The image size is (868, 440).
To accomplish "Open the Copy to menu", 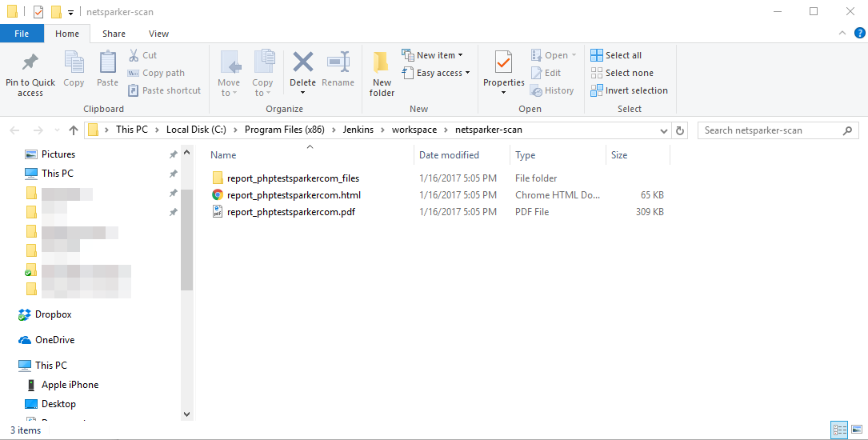I will click(262, 74).
